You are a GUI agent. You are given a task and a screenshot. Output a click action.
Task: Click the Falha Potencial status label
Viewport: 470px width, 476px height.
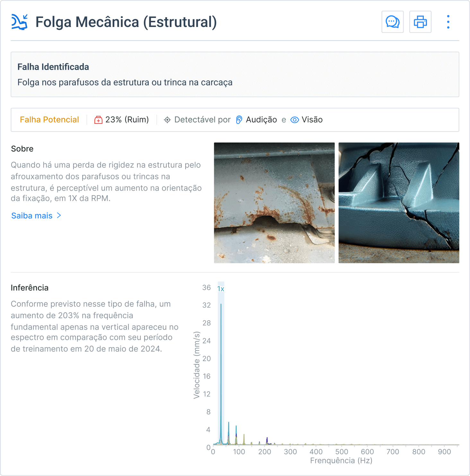click(x=49, y=120)
